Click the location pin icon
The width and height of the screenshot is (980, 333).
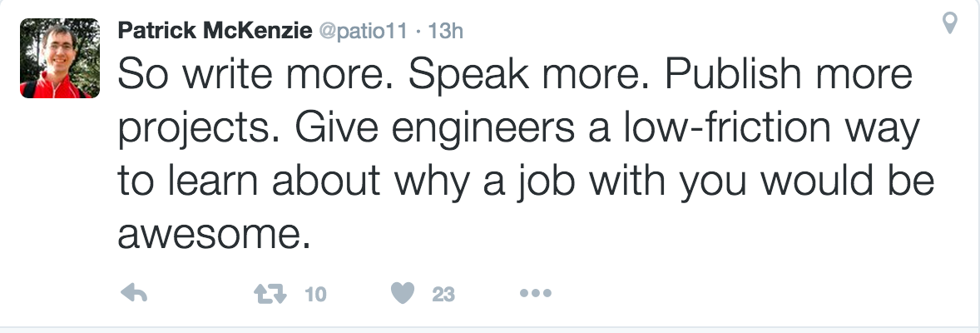[x=948, y=24]
